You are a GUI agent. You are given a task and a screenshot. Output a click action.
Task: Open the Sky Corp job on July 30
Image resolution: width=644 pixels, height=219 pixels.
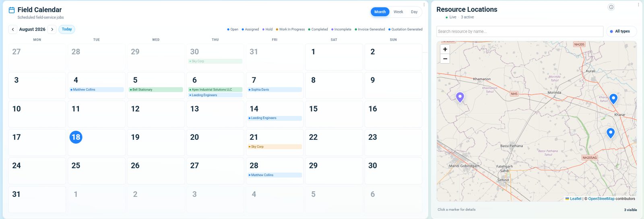(x=215, y=61)
